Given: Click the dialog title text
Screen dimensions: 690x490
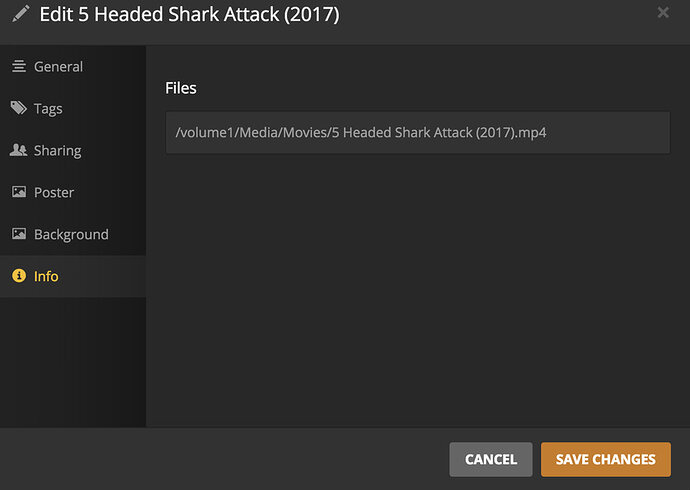Looking at the screenshot, I should click(x=189, y=15).
